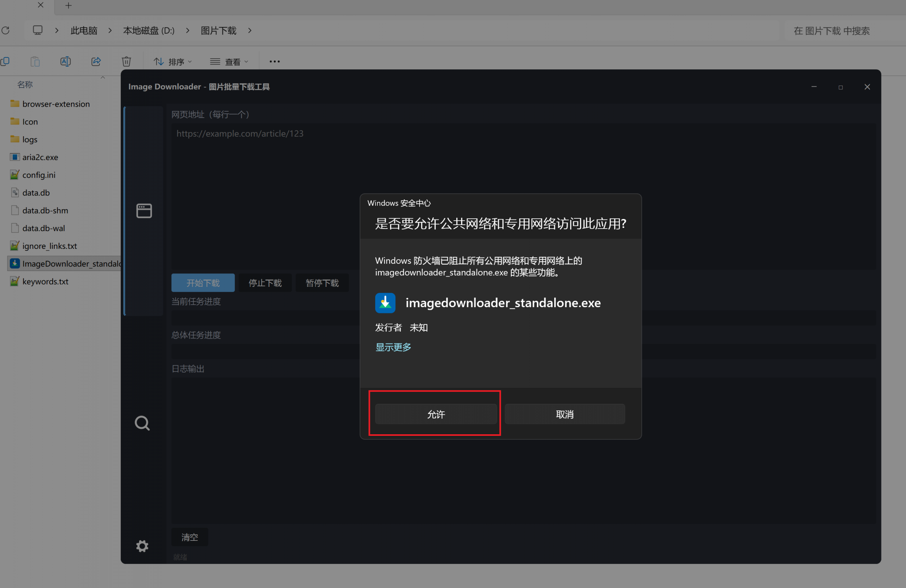Select 图片下载 in the breadcrumb
The height and width of the screenshot is (588, 906).
218,31
